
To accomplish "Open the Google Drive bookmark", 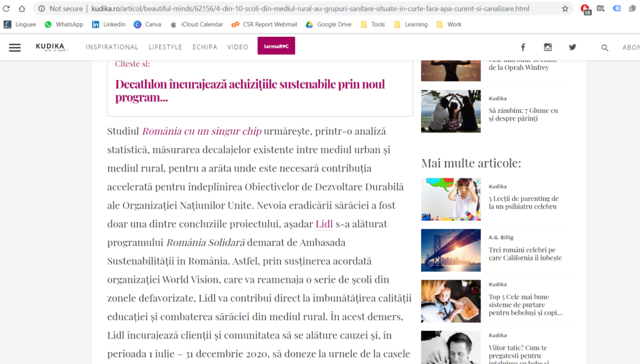I will click(x=329, y=24).
